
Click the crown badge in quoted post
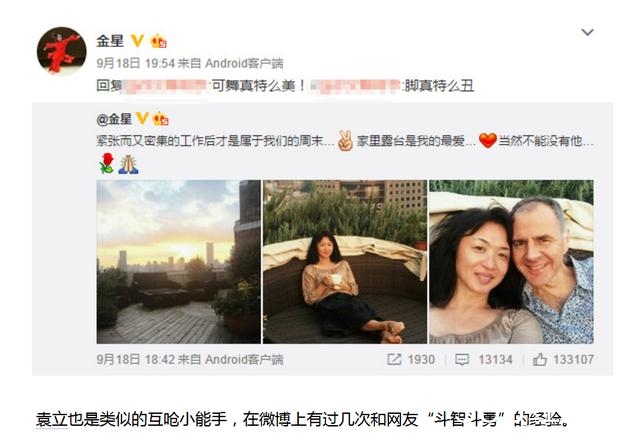160,119
